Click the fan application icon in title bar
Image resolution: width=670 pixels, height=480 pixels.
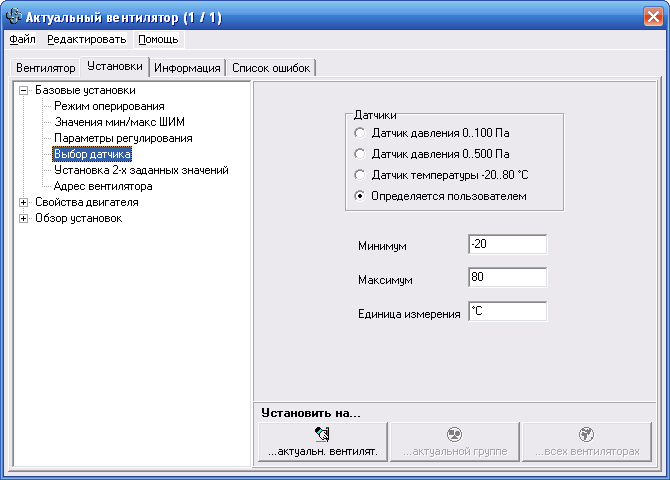[x=14, y=17]
